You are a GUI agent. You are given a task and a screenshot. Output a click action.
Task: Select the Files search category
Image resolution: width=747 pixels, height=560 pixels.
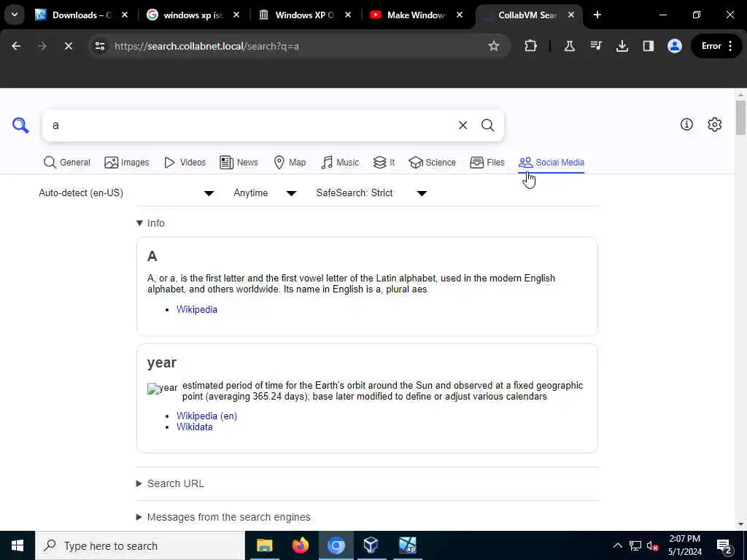point(487,163)
